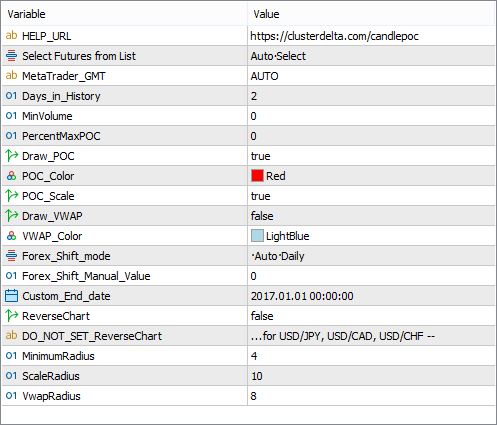The height and width of the screenshot is (425, 497).
Task: Click the string icon beside HELP_URL
Action: tap(11, 36)
